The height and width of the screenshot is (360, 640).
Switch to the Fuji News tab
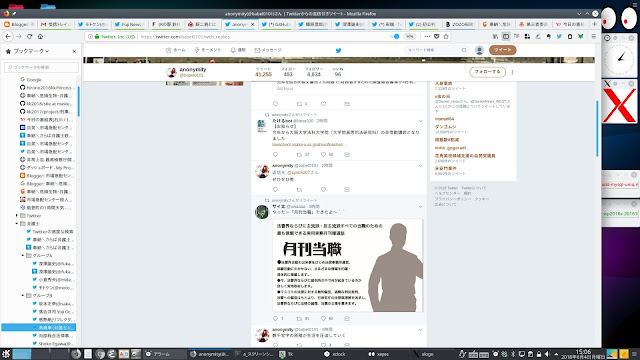click(x=130, y=24)
